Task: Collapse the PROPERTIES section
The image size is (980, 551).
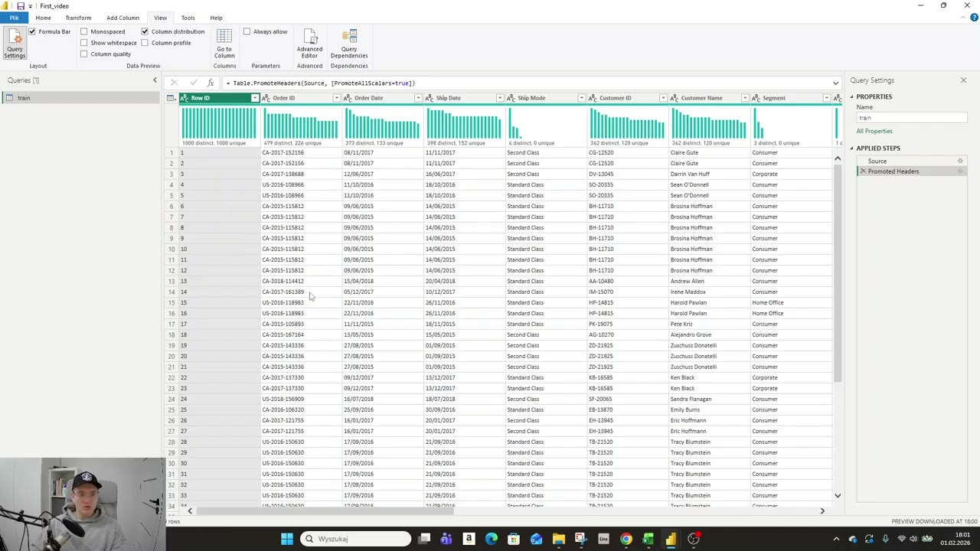Action: coord(851,97)
